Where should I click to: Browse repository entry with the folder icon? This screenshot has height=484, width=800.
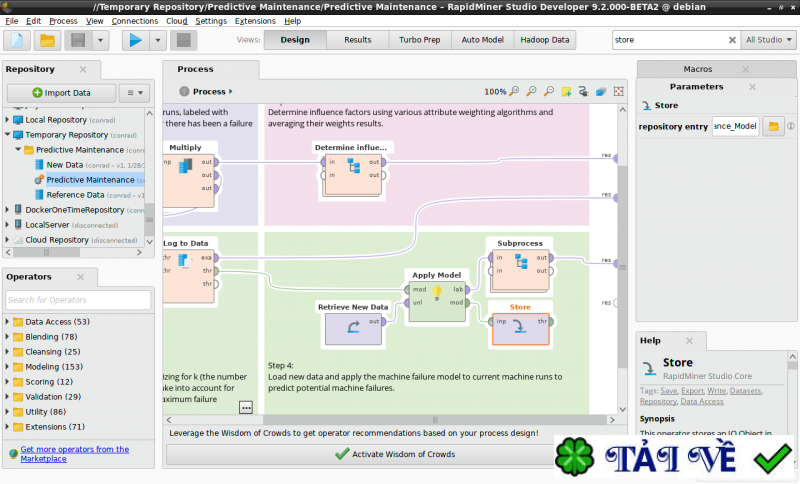coord(773,126)
